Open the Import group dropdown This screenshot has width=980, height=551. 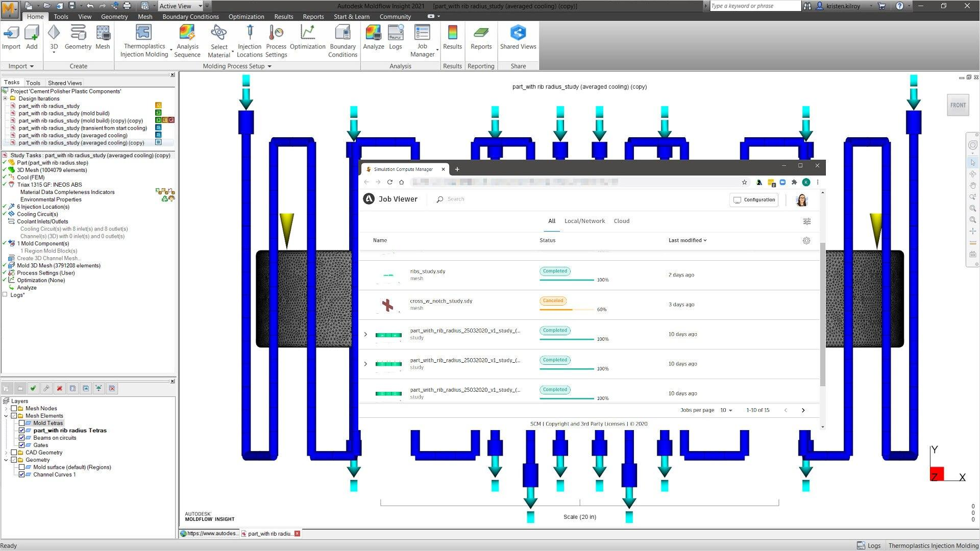pyautogui.click(x=21, y=66)
